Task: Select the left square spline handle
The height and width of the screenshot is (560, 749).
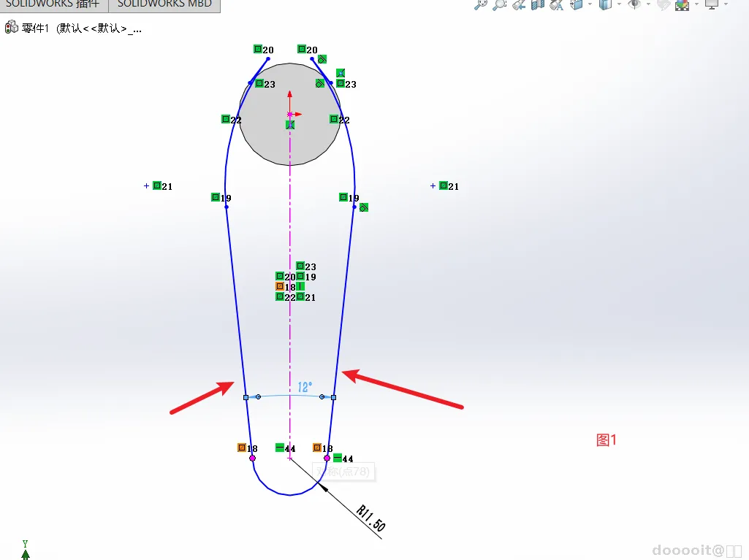Action: tap(246, 397)
